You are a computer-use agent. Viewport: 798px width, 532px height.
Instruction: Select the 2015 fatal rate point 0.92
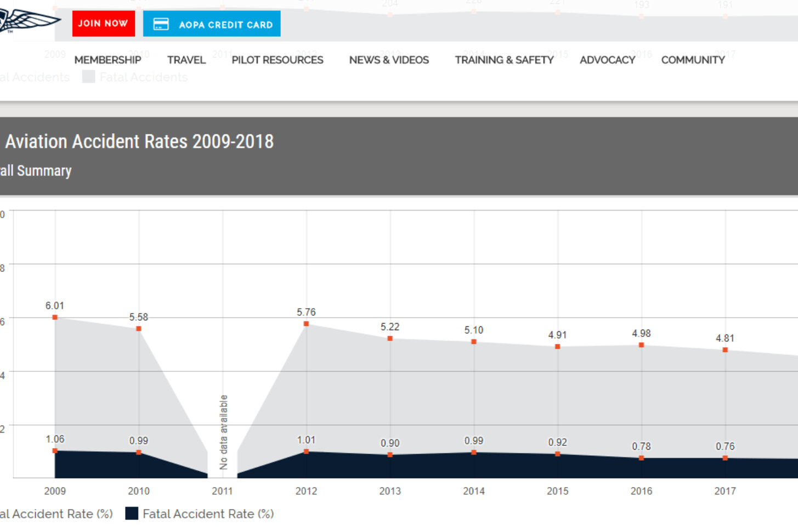pos(557,454)
